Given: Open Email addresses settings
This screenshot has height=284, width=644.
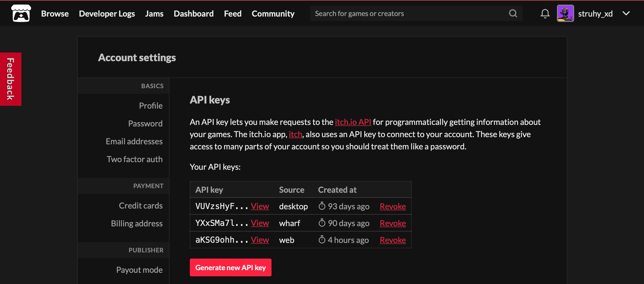Looking at the screenshot, I should click(x=134, y=141).
